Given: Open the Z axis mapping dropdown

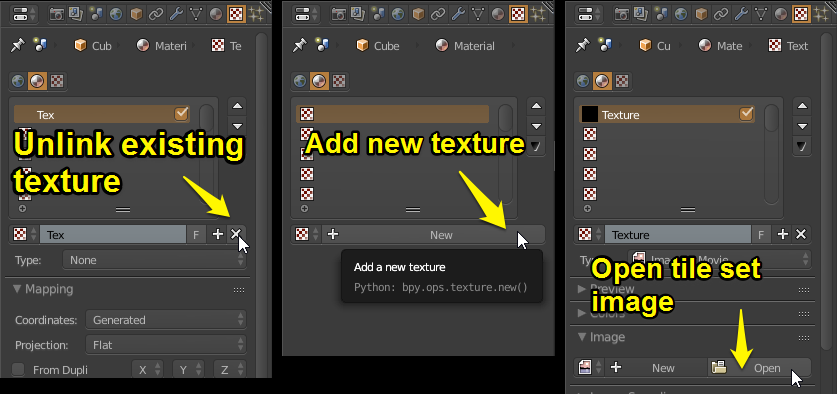Looking at the screenshot, I should [230, 369].
